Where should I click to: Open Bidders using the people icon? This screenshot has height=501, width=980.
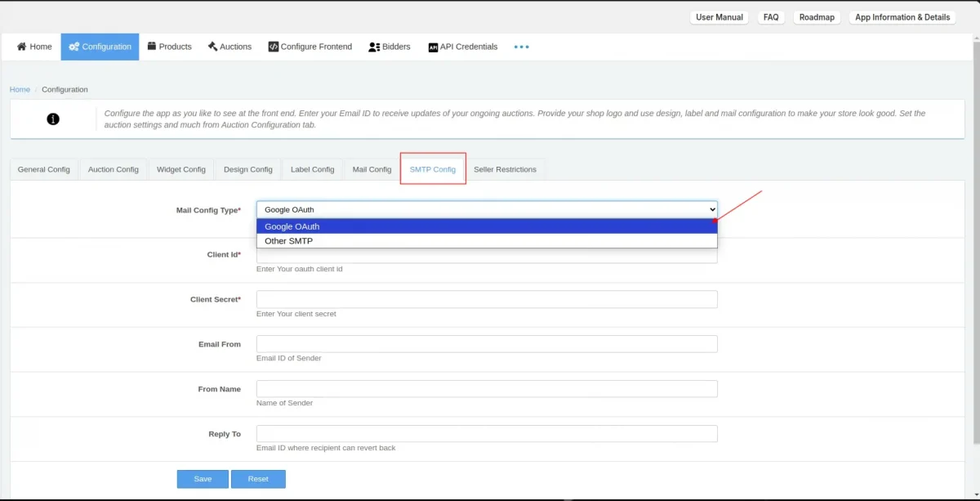click(x=373, y=47)
